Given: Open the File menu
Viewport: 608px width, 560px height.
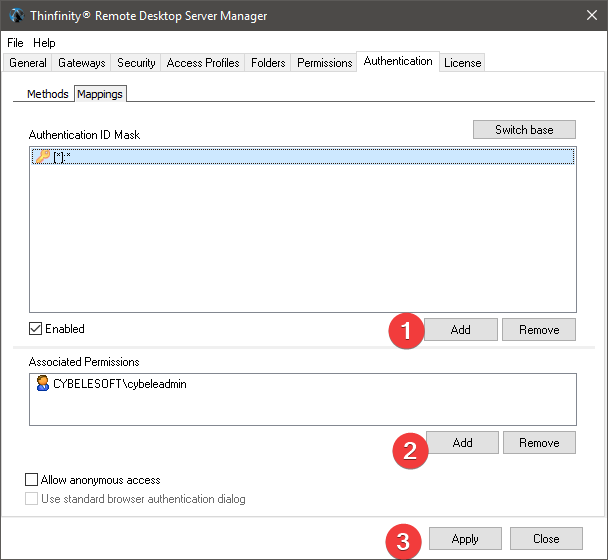Looking at the screenshot, I should pyautogui.click(x=15, y=43).
